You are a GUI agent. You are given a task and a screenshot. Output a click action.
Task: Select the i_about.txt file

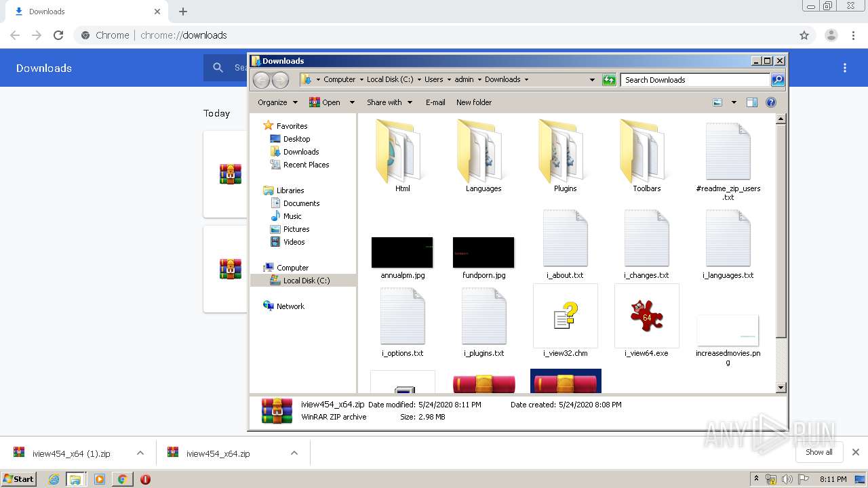pyautogui.click(x=565, y=244)
